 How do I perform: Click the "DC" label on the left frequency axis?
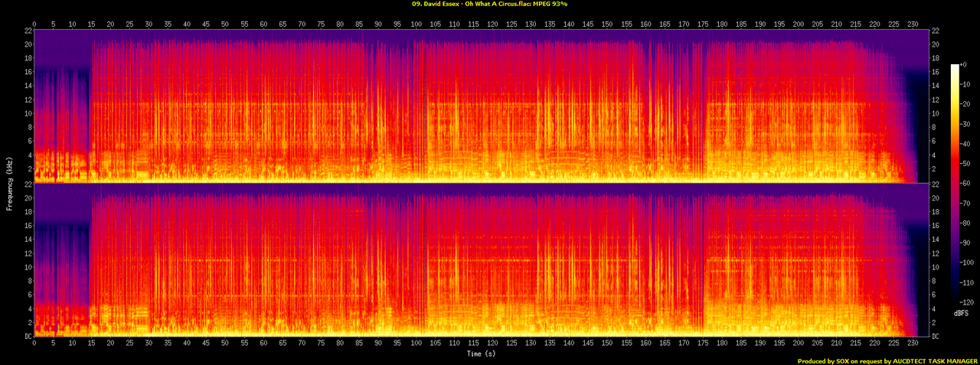pos(28,337)
